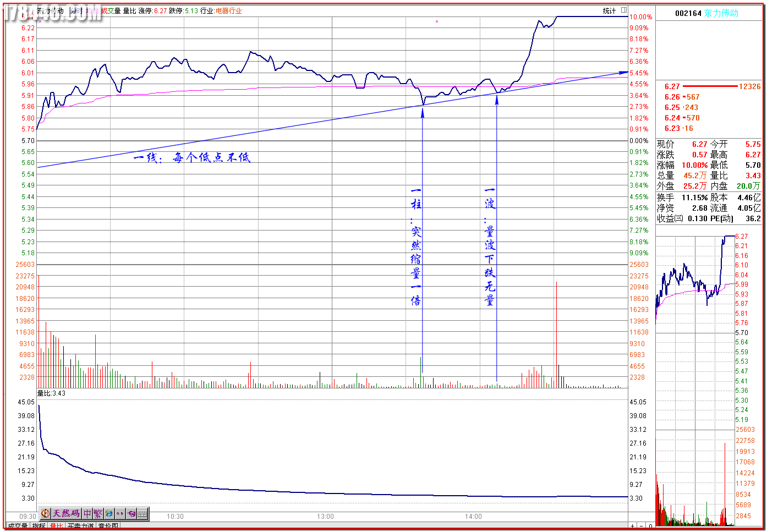
Task: Click the 股本 value 4.46亿
Action: coord(749,198)
